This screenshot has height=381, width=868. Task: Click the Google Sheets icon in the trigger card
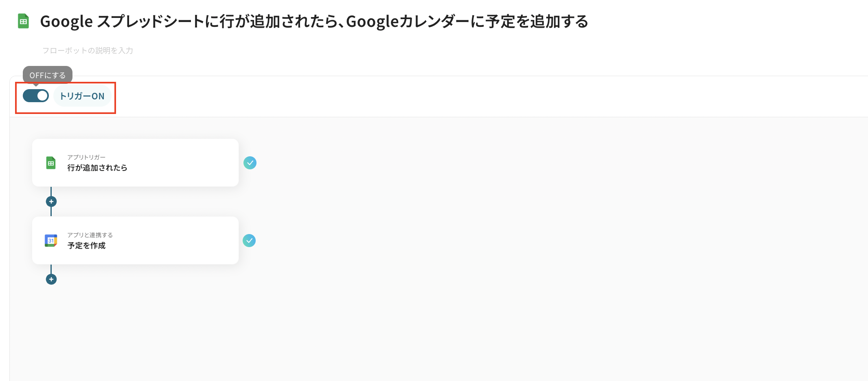point(51,163)
